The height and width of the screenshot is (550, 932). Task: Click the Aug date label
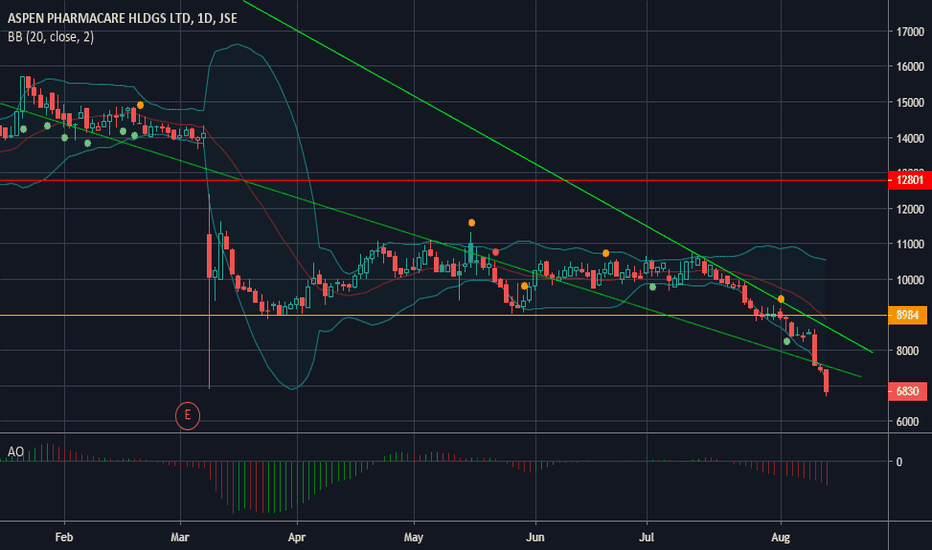click(x=780, y=538)
